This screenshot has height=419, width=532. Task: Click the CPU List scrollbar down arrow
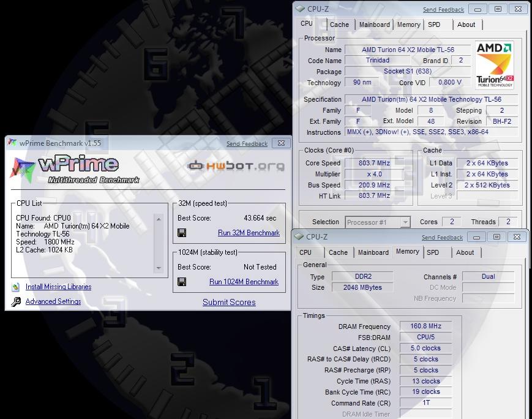(x=159, y=268)
